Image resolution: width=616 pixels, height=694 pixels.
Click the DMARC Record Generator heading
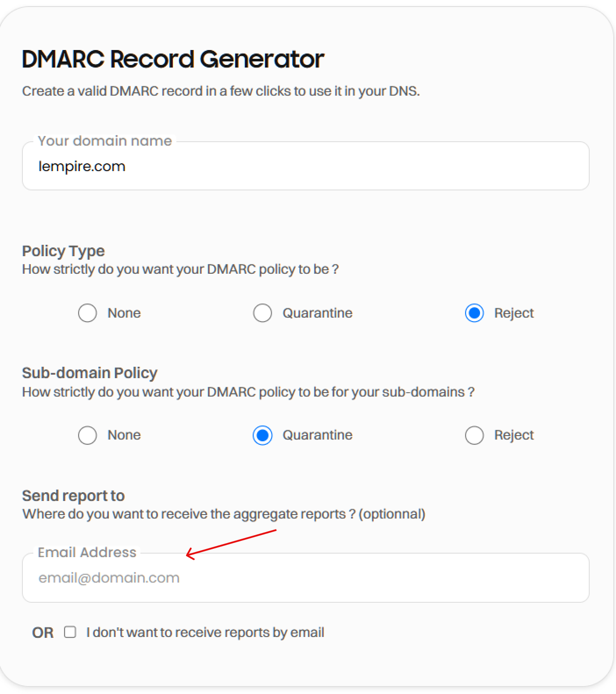point(173,59)
